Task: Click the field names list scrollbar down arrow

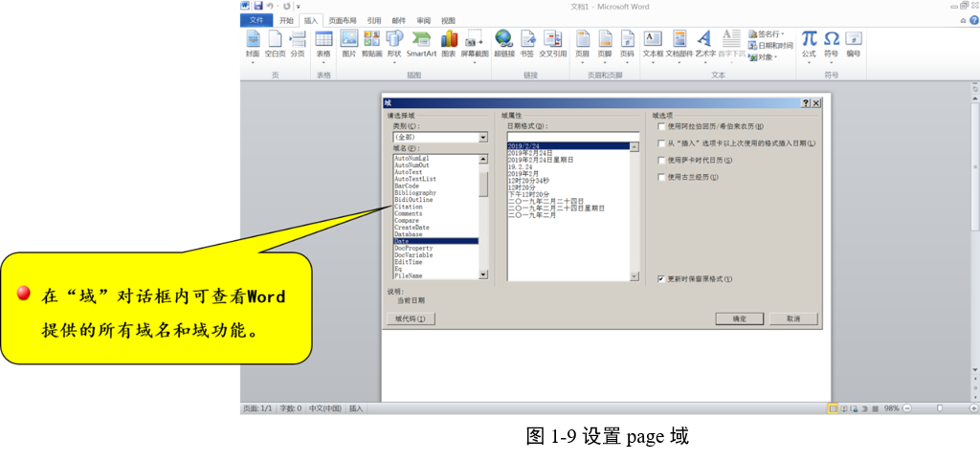Action: [x=483, y=274]
